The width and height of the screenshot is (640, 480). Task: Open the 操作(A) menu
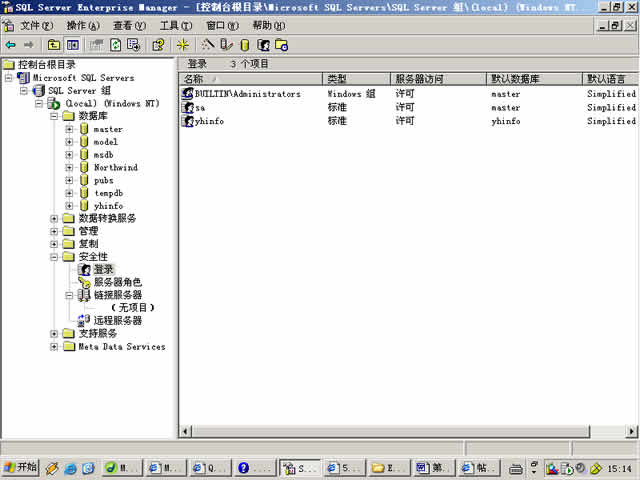(83, 26)
